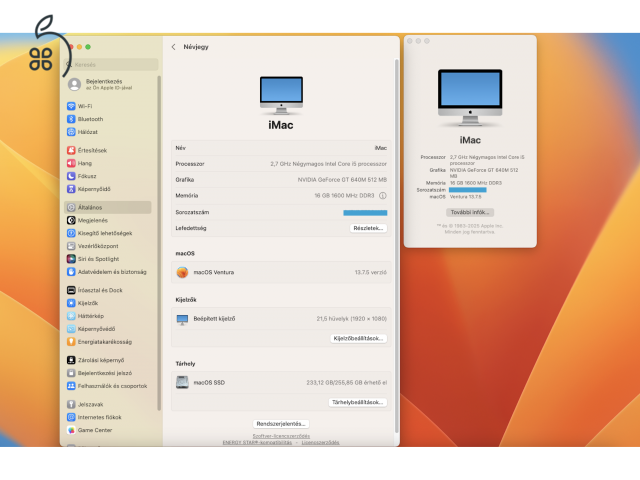
Task: Click További infók... in About window
Action: (469, 212)
